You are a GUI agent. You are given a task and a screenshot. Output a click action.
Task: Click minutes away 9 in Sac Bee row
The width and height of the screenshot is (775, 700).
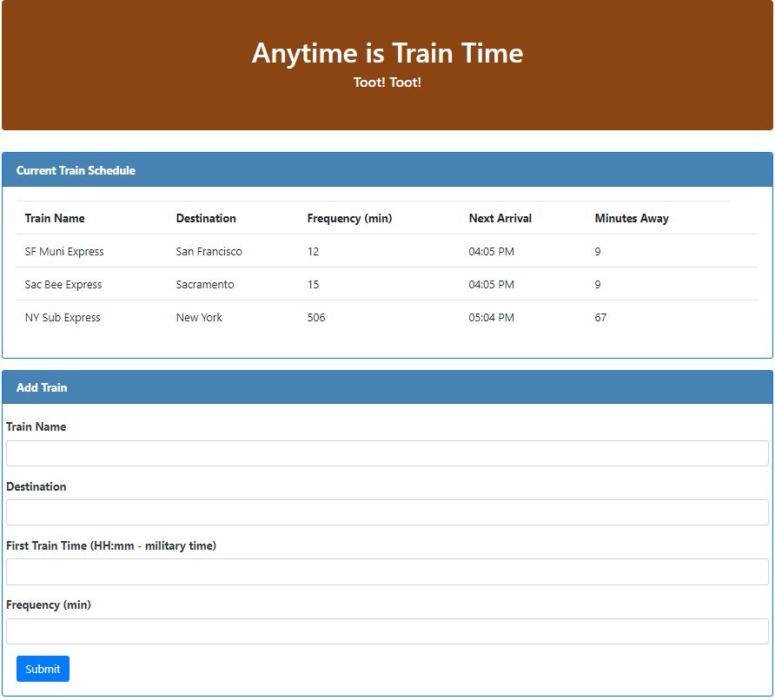[598, 284]
